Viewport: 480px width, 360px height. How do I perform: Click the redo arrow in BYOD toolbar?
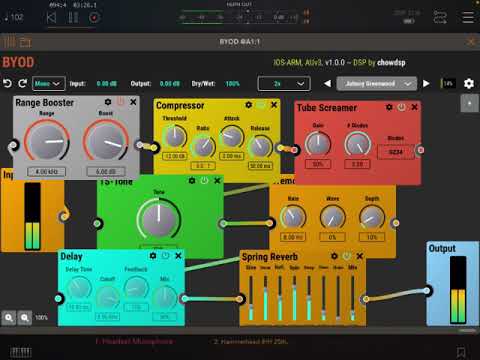pos(23,83)
